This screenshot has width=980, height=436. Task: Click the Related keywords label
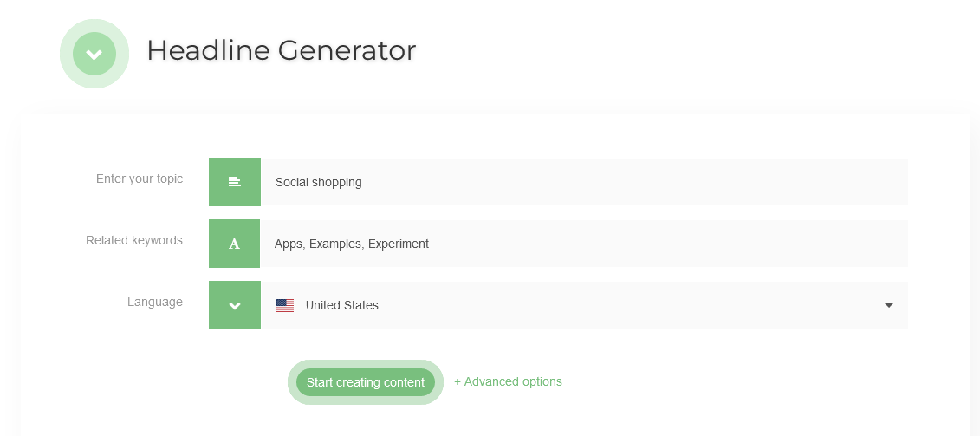point(134,240)
